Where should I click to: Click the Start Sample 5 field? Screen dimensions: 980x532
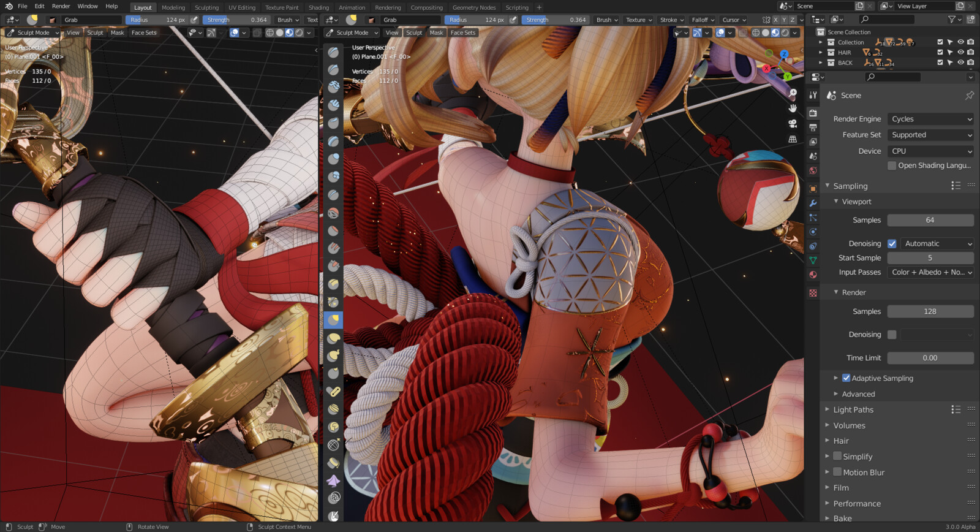(x=930, y=258)
